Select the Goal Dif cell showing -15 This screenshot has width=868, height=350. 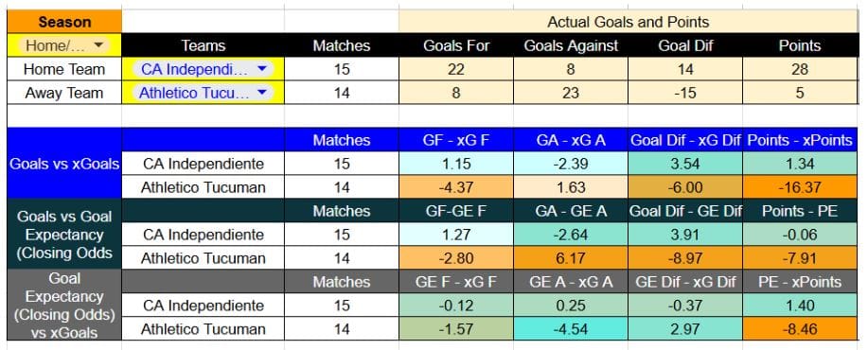[685, 93]
